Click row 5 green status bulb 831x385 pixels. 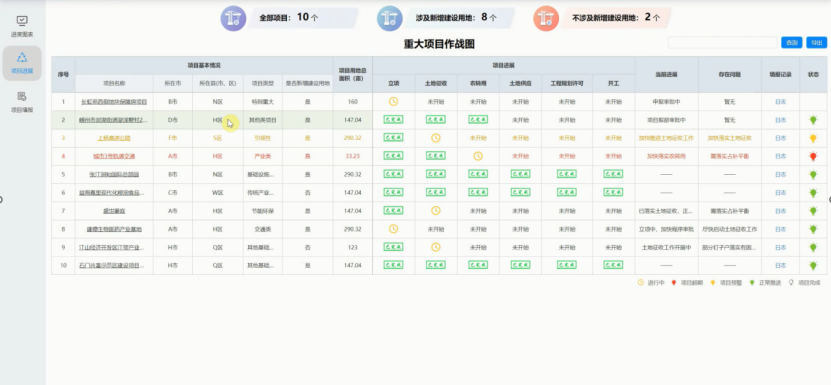point(813,174)
